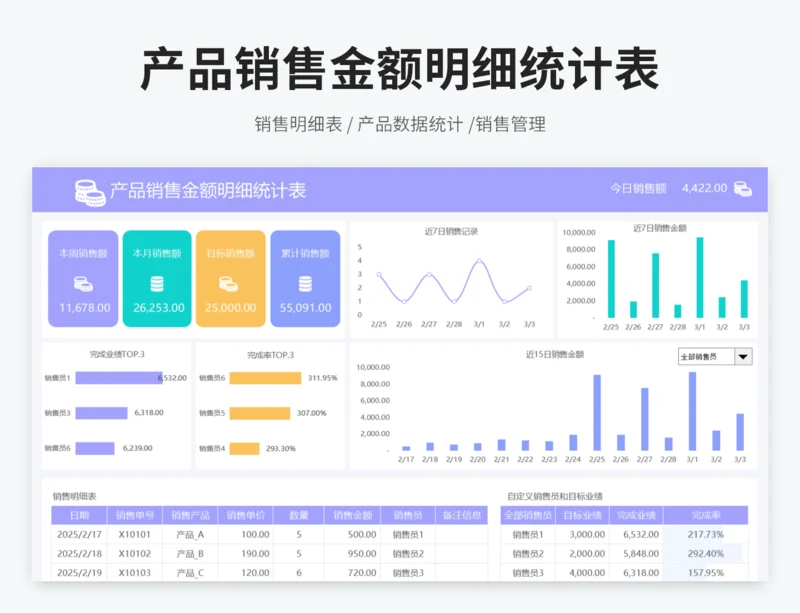
Task: Select the 本周销售额 11,678.00 card
Action: pyautogui.click(x=83, y=279)
